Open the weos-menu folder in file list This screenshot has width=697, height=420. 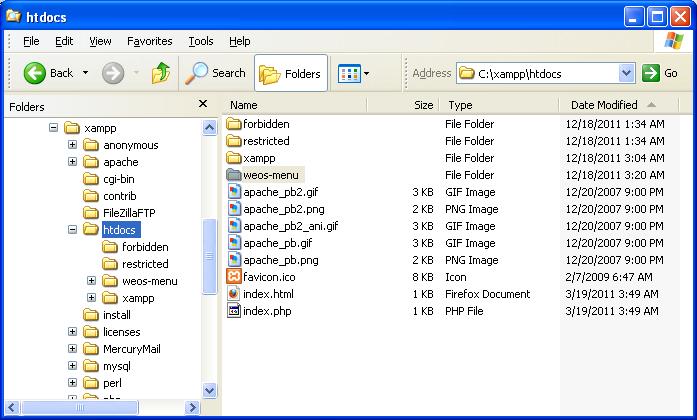tap(270, 175)
